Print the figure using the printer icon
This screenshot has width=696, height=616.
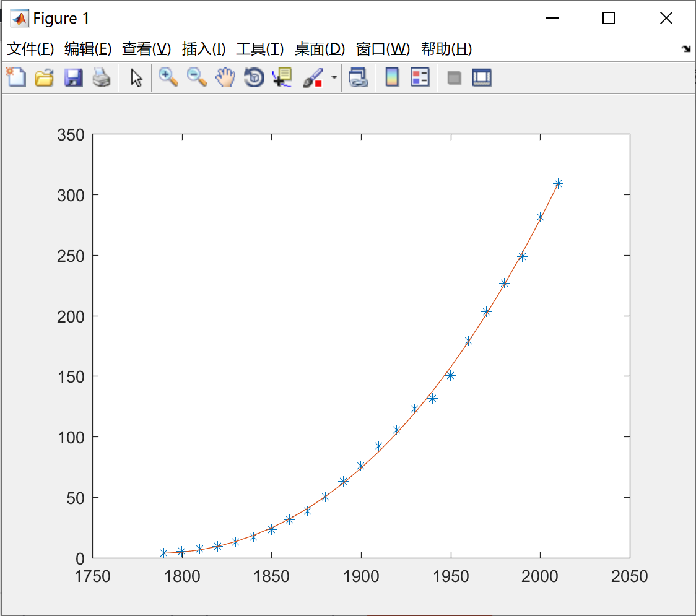point(102,77)
